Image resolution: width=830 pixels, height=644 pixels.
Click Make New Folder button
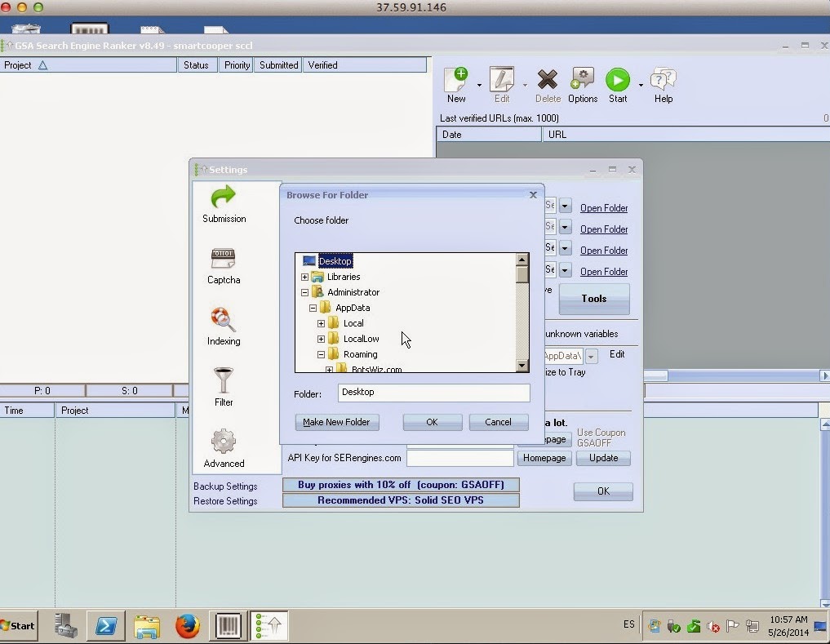[337, 422]
